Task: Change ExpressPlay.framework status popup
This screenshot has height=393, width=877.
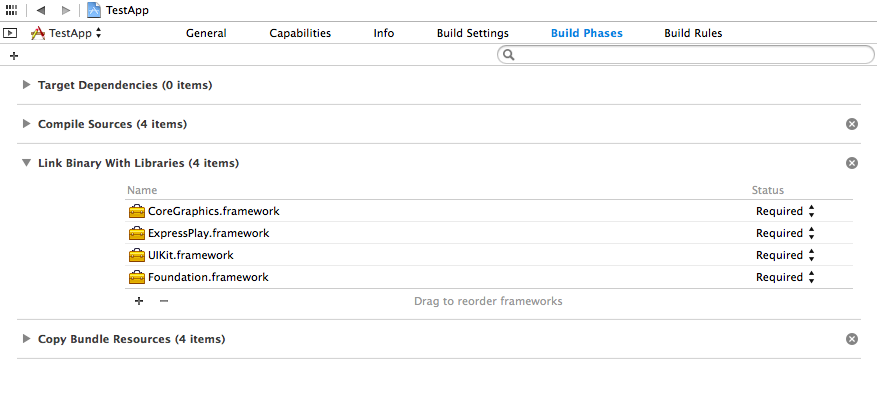Action: point(785,233)
